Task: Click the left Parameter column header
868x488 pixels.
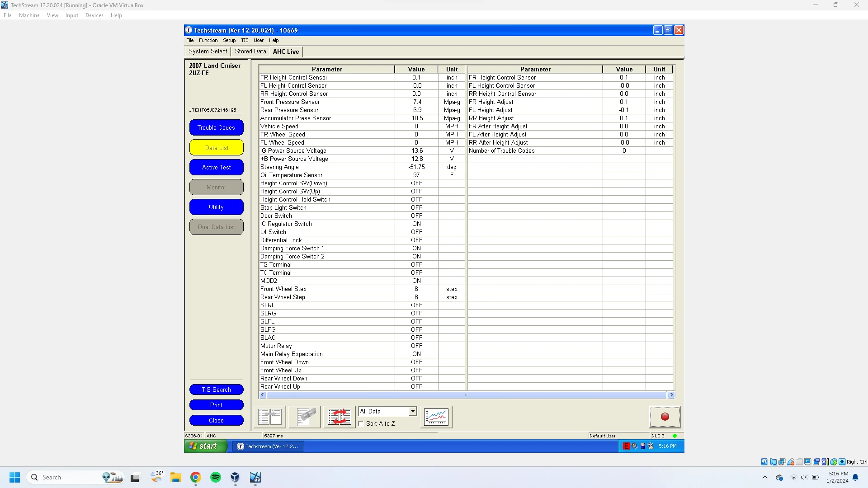Action: (x=326, y=69)
